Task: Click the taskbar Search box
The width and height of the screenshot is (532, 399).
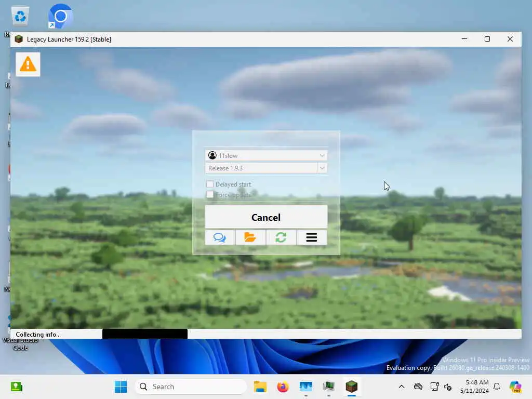Action: (x=191, y=387)
